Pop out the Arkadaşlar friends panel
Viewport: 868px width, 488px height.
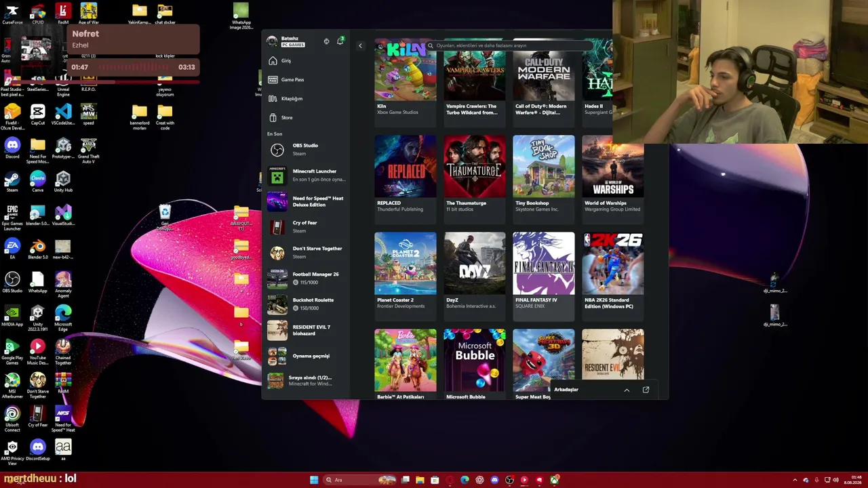click(646, 390)
